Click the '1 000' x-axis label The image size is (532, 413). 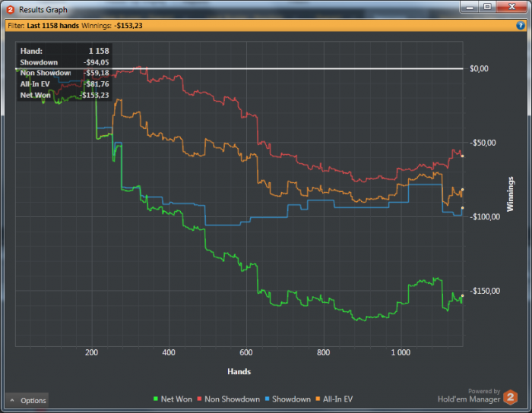point(401,353)
